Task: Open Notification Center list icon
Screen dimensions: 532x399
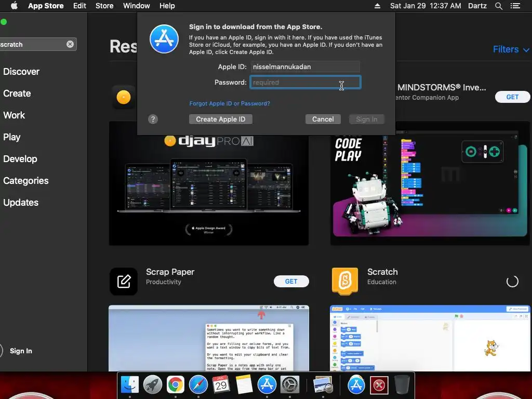Action: (x=515, y=6)
